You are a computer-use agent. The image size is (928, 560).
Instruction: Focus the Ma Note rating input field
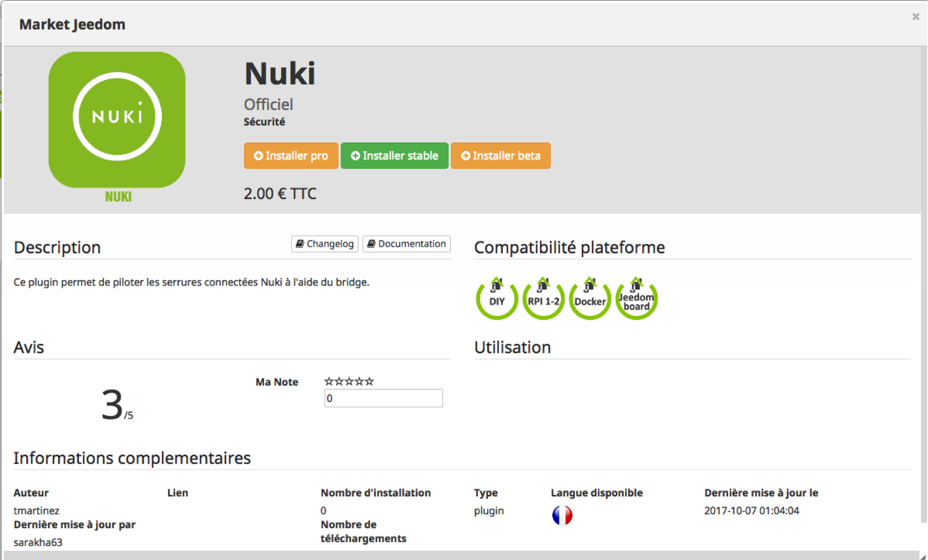(x=384, y=398)
